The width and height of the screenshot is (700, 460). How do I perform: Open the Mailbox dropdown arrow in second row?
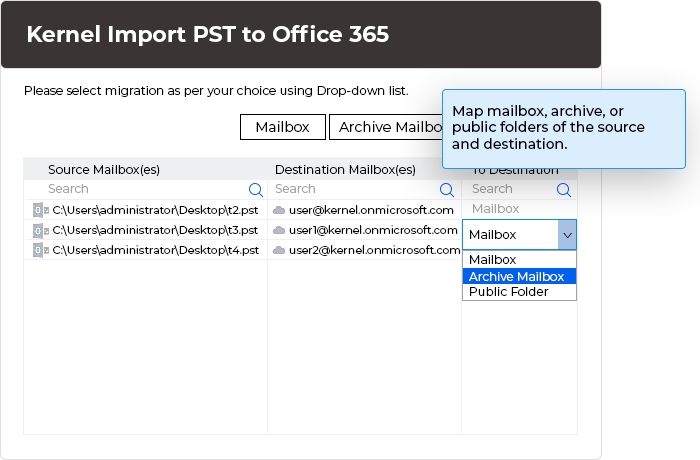point(567,235)
